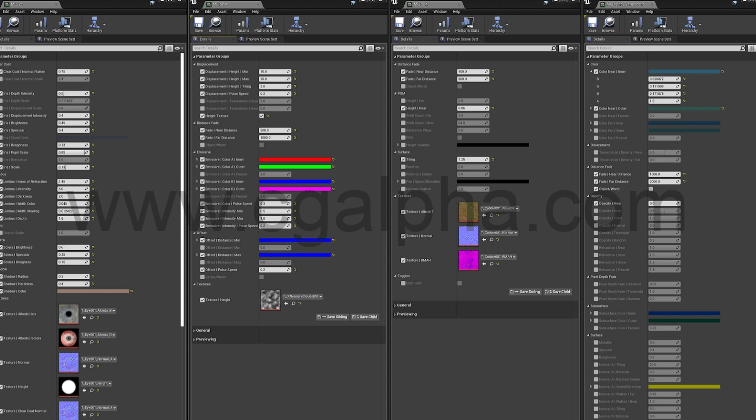756x420 pixels.
Task: Open Window menu in third window
Action: click(x=440, y=11)
